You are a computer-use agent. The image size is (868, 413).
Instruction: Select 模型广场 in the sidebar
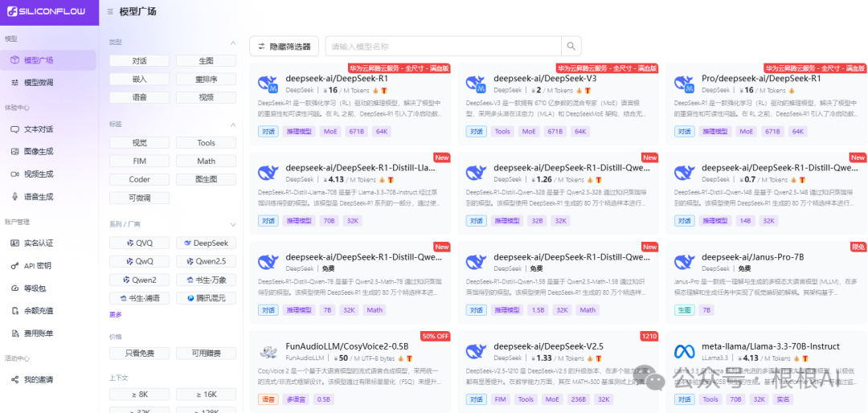coord(48,60)
